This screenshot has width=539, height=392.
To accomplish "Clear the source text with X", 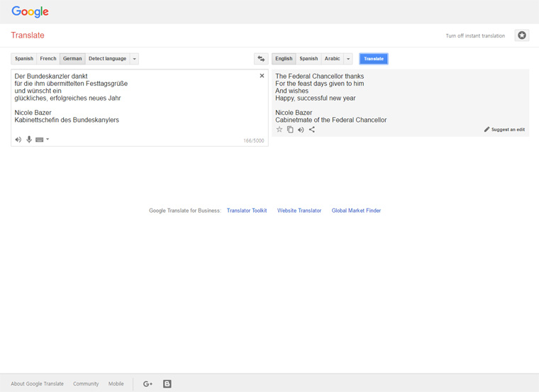I will (x=262, y=76).
